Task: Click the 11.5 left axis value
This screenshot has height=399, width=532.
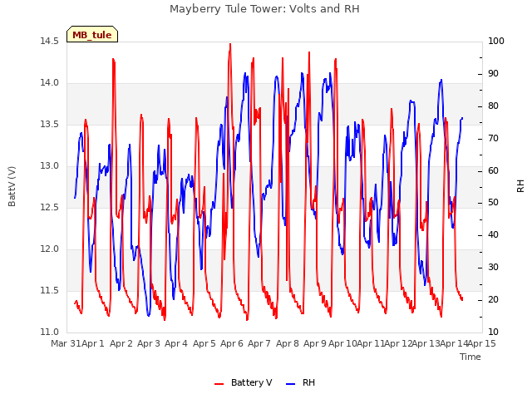Action: (x=49, y=290)
